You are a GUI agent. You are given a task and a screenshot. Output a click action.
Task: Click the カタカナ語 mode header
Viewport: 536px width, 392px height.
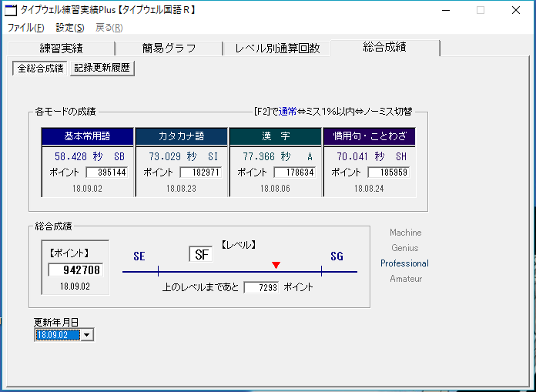tap(181, 136)
